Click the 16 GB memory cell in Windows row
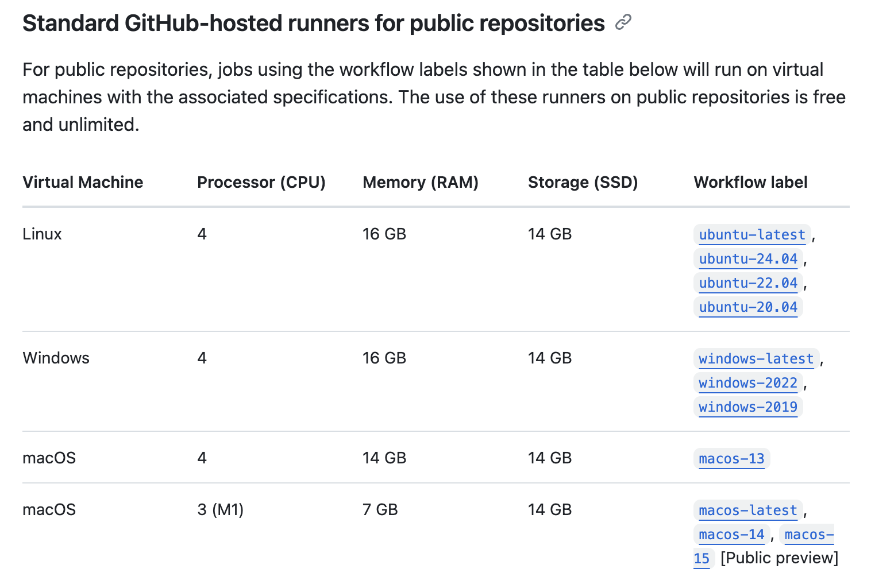This screenshot has width=871, height=588. pyautogui.click(x=384, y=358)
